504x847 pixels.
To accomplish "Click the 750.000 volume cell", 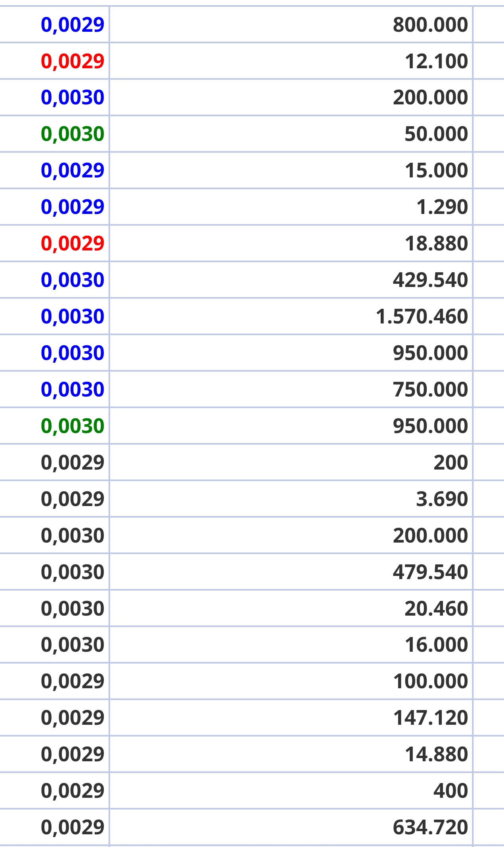I will coord(291,389).
